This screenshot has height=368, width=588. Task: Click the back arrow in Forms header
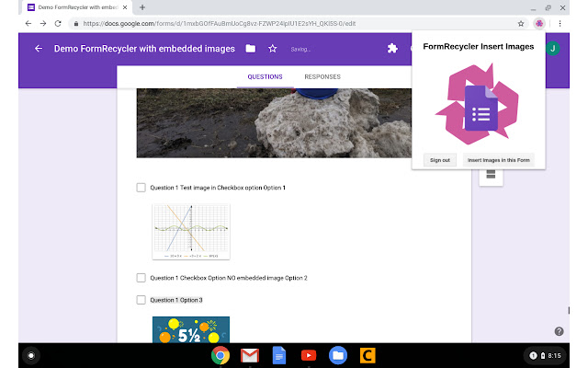[x=39, y=49]
